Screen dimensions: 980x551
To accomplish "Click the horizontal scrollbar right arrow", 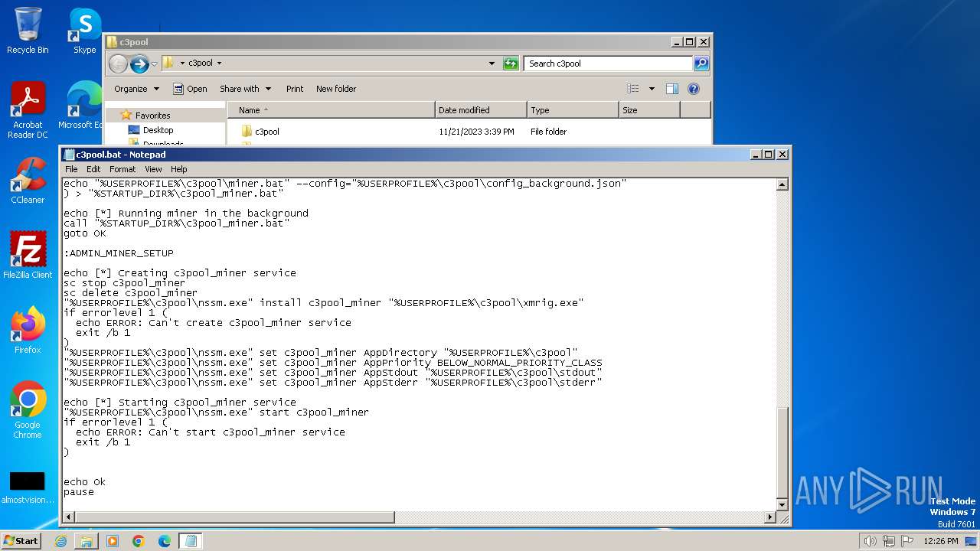I will coord(770,517).
